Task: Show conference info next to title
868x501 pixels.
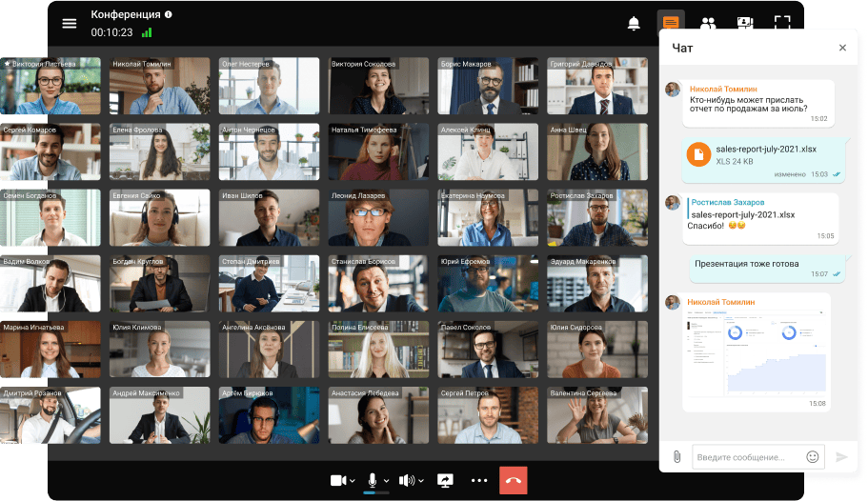Action: pos(169,14)
